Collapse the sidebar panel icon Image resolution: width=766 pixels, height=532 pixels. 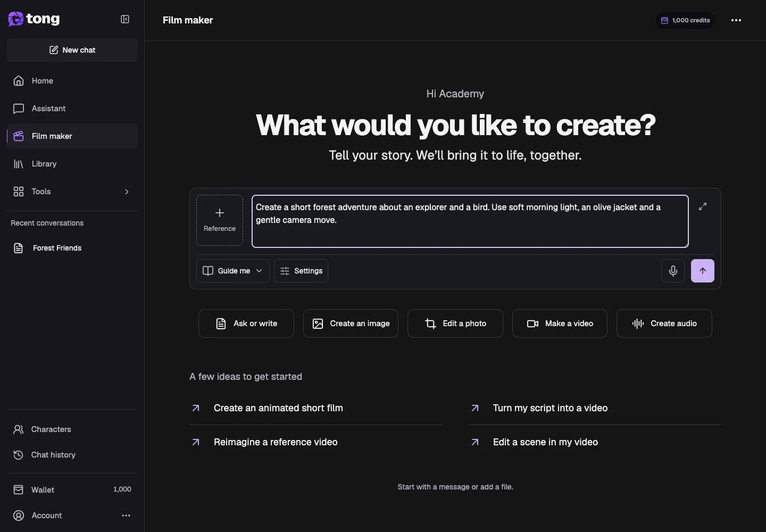pos(125,19)
